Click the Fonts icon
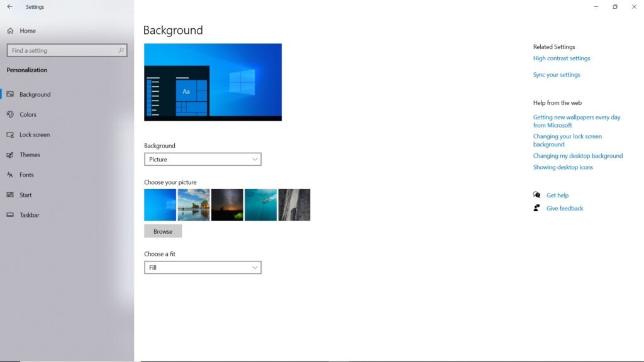Image resolution: width=644 pixels, height=362 pixels. (x=10, y=175)
